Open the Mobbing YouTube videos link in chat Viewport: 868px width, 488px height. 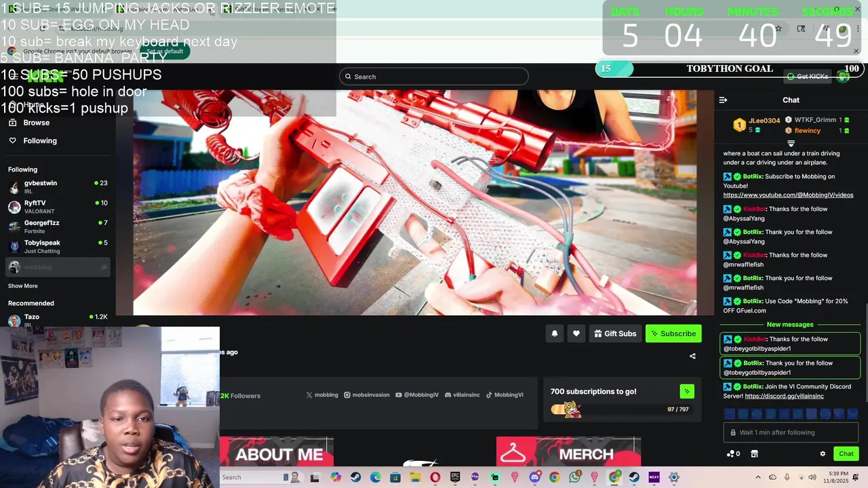(x=788, y=195)
